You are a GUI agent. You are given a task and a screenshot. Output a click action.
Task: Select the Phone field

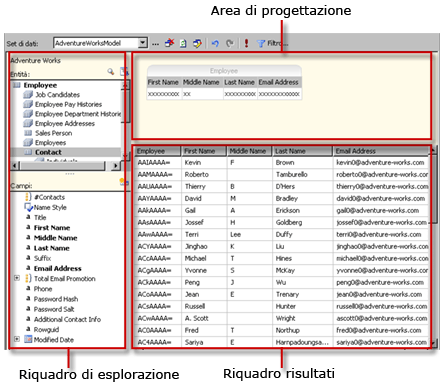[43, 289]
